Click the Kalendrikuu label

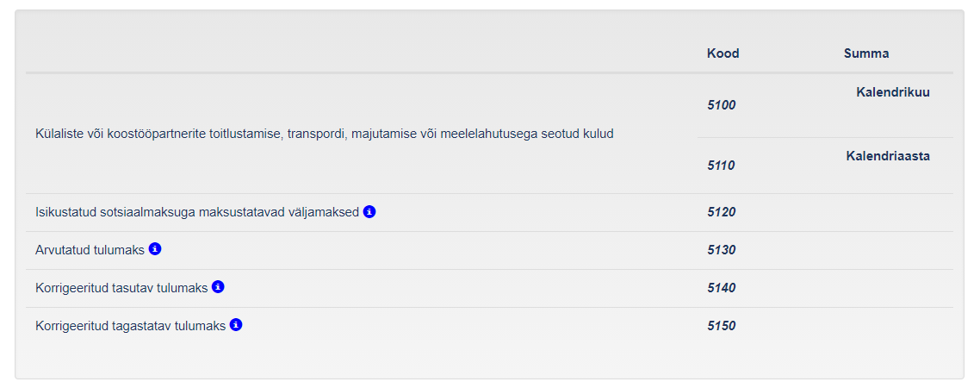click(x=892, y=92)
